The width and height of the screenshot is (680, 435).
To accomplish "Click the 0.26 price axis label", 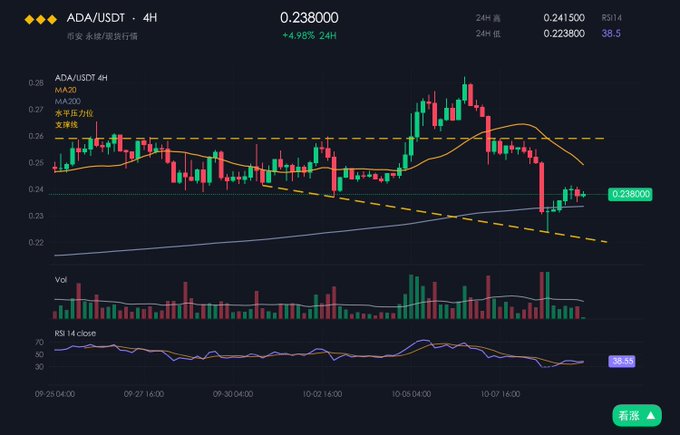I will (x=36, y=136).
